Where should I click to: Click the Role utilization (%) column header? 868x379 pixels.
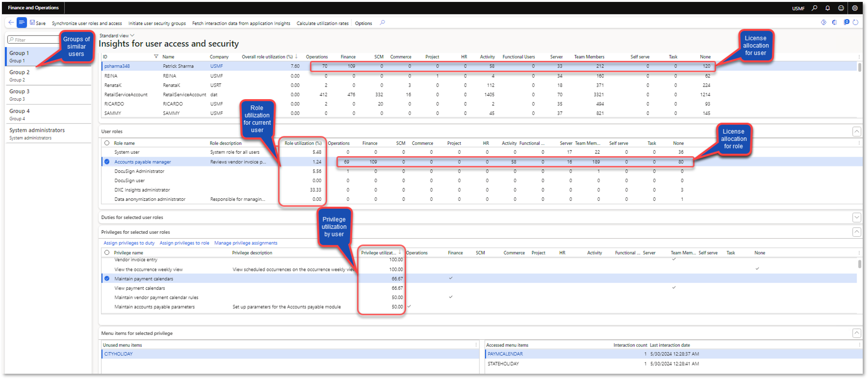pos(303,143)
